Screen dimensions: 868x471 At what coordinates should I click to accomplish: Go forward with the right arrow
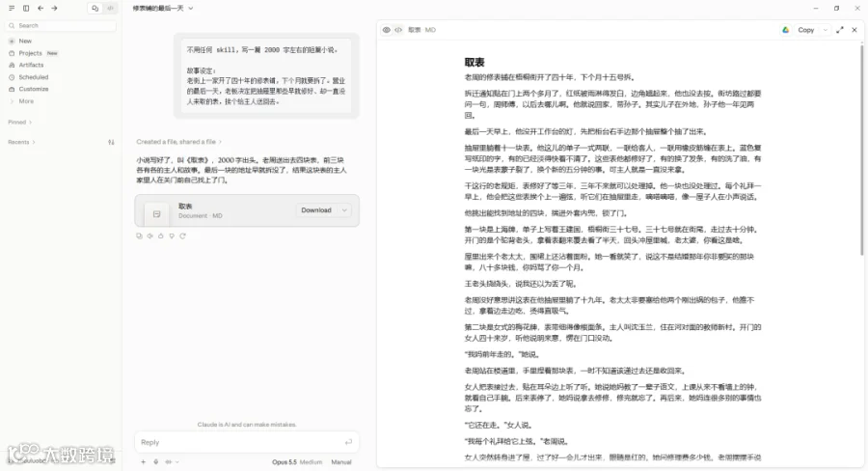(54, 9)
